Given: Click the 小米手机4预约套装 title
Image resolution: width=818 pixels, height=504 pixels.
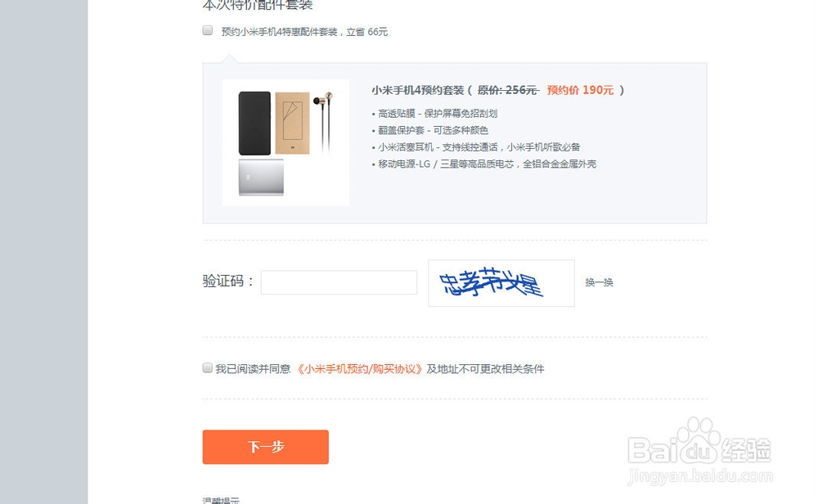Looking at the screenshot, I should 418,90.
